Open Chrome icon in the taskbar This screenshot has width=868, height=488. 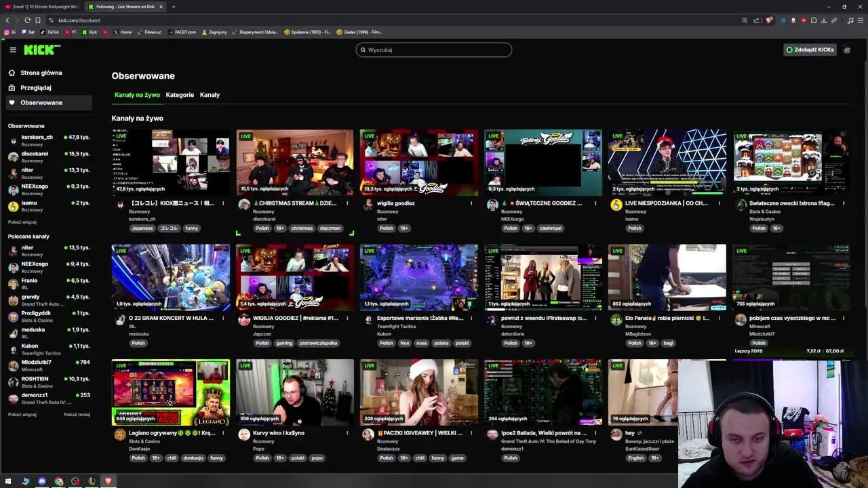59,481
